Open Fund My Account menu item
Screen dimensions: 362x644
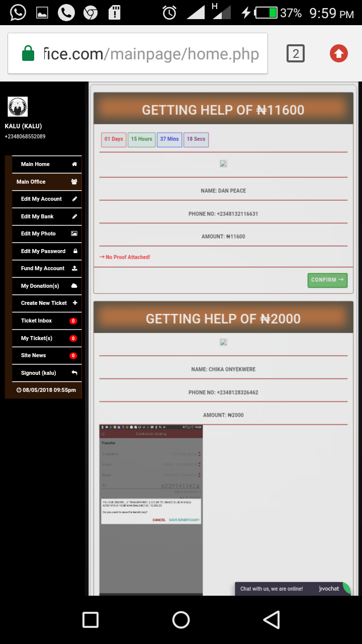click(47, 269)
